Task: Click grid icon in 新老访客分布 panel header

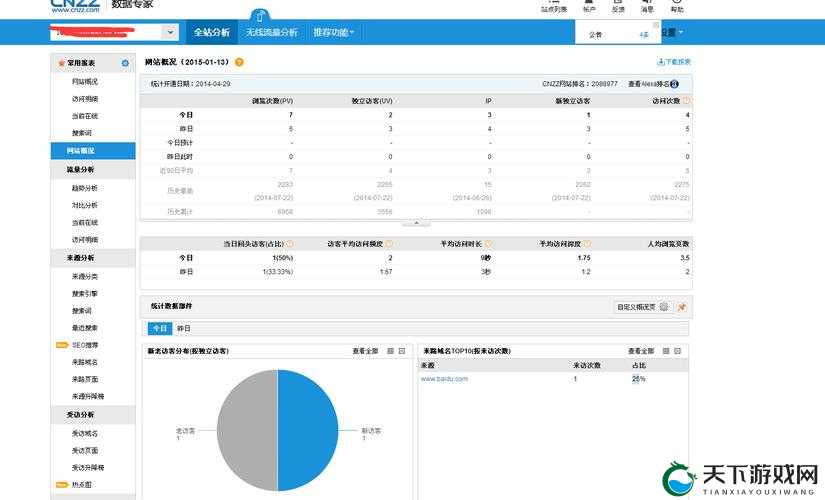Action: pos(390,351)
